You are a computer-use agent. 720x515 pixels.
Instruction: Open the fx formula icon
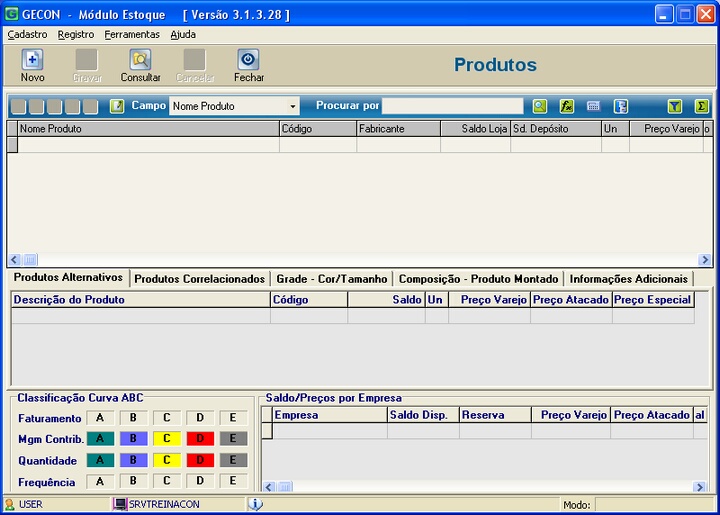point(567,106)
